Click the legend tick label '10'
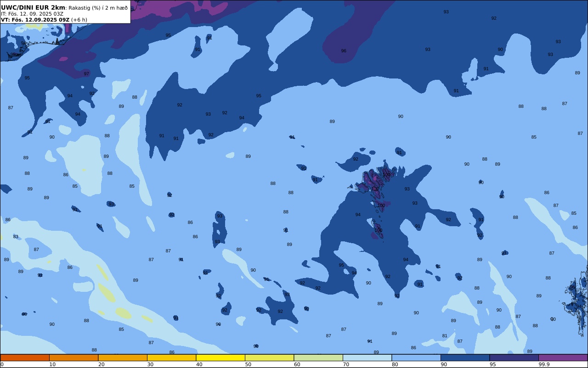 52,364
